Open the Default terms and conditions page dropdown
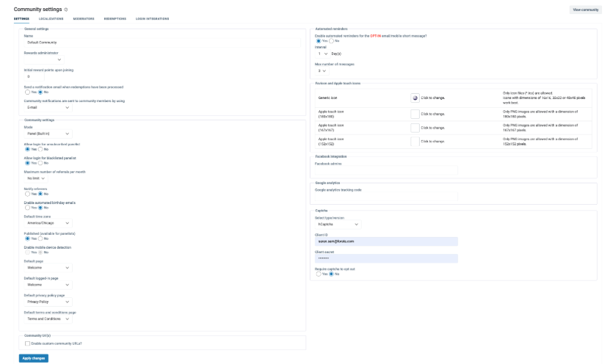610x364 pixels. pos(48,319)
